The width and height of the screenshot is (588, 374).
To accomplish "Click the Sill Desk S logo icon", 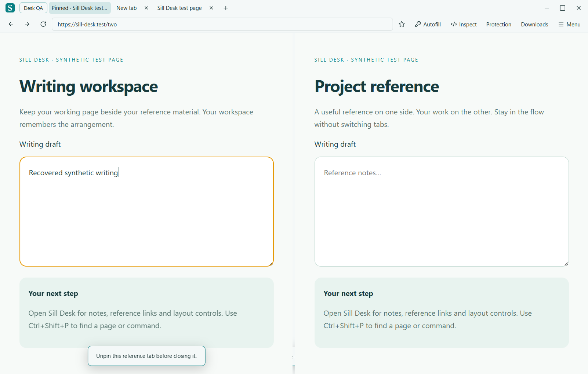I will (10, 8).
